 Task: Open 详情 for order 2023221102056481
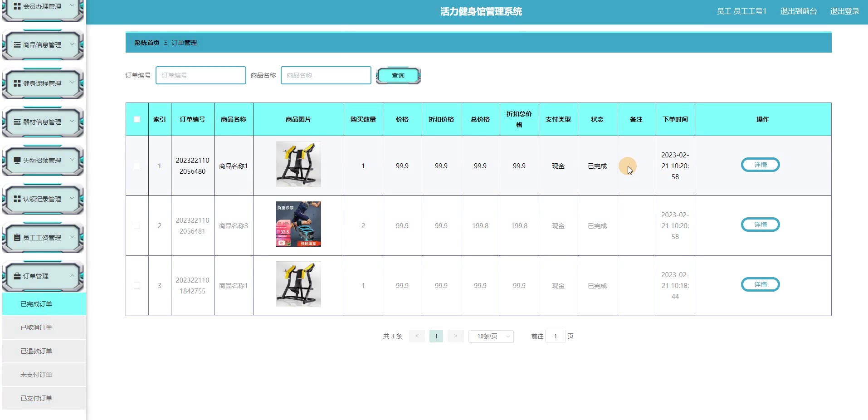[761, 225]
